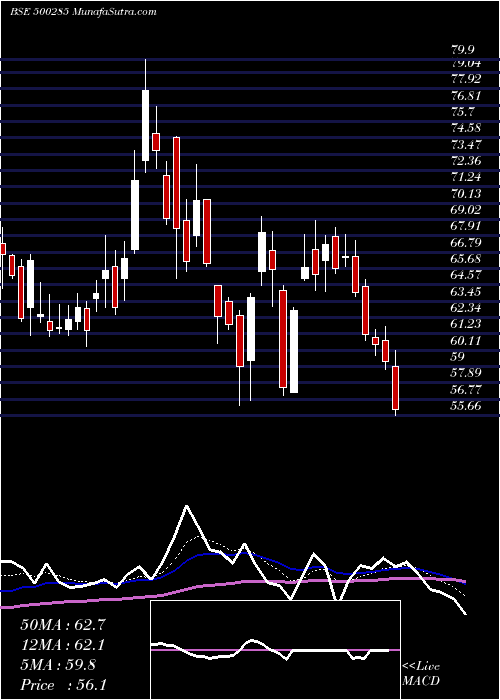Click the 55.66 price axis label

tap(467, 406)
